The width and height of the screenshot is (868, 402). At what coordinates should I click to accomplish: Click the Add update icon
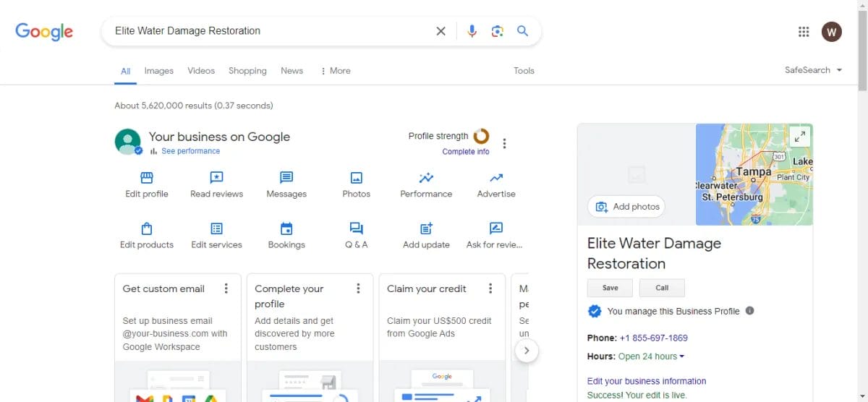[x=426, y=228]
